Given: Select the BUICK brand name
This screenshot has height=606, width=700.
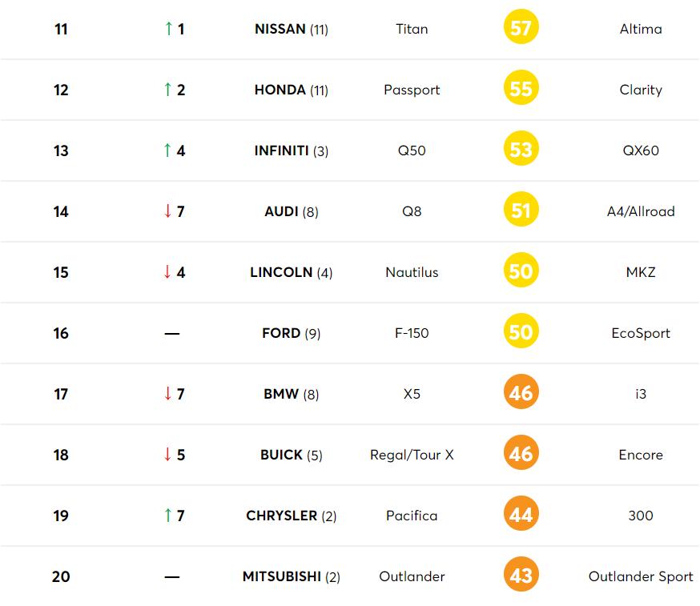Looking at the screenshot, I should coord(281,455).
